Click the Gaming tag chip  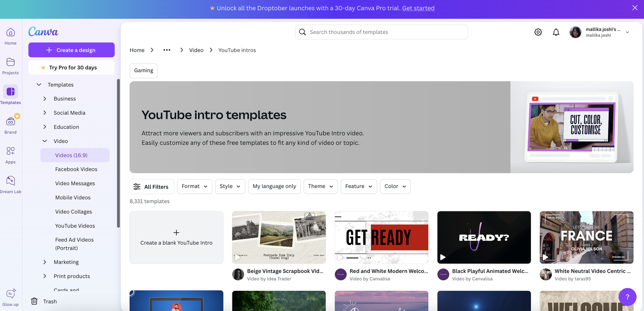(x=143, y=71)
